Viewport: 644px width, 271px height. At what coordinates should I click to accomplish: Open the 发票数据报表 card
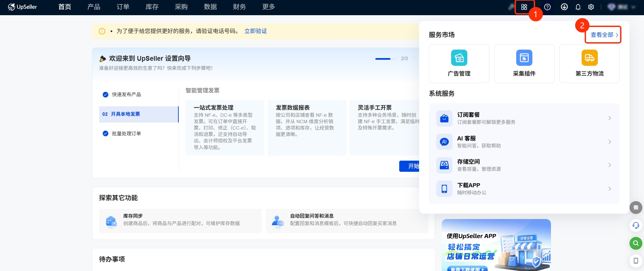tap(307, 128)
